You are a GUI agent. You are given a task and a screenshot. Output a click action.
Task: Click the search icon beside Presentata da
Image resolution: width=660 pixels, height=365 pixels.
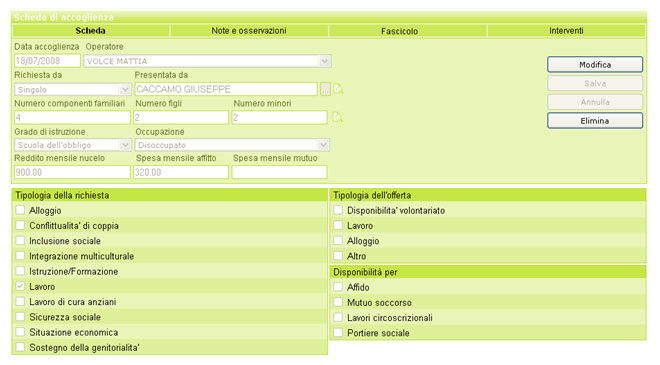click(338, 89)
